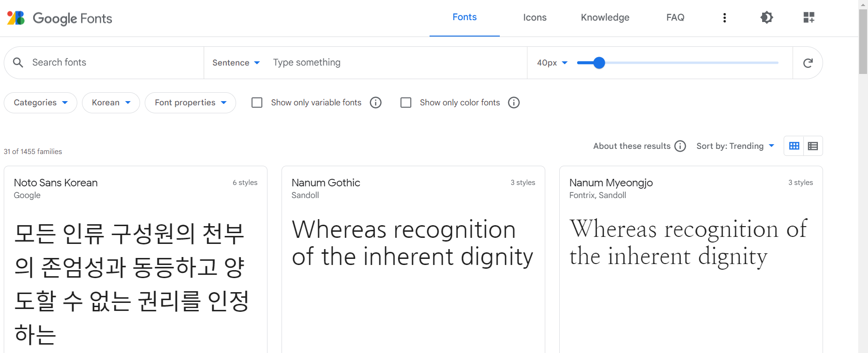The image size is (868, 353).
Task: Open the selected families grid icon
Action: point(809,18)
